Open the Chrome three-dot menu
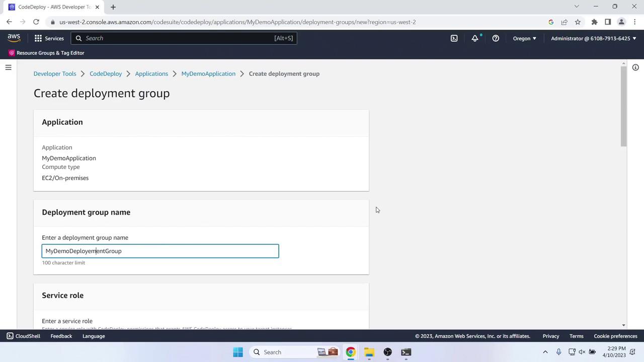Viewport: 644px width, 362px height. pyautogui.click(x=635, y=22)
